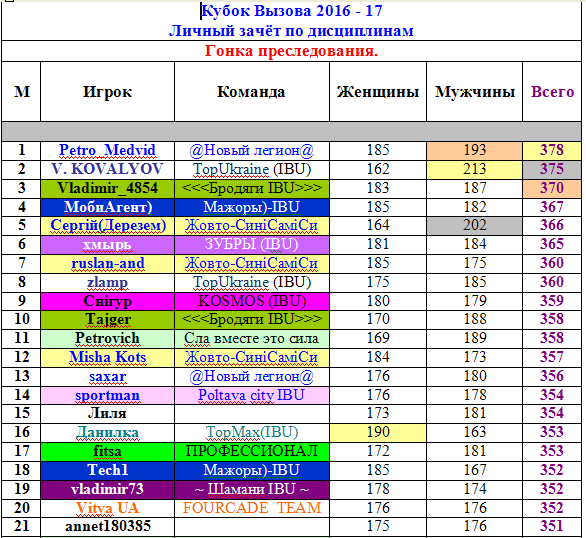Click the 'Мужчины' column header
The width and height of the screenshot is (586, 538).
475,92
